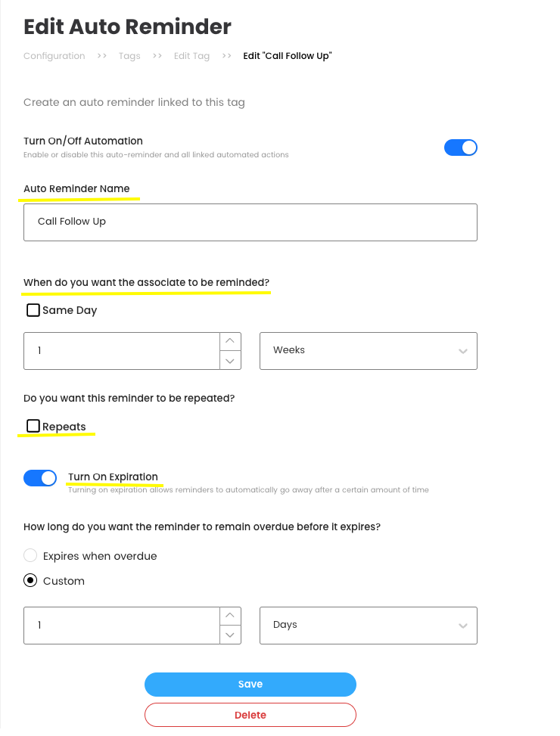
Task: Check the Same Day checkbox
Action: 33,310
